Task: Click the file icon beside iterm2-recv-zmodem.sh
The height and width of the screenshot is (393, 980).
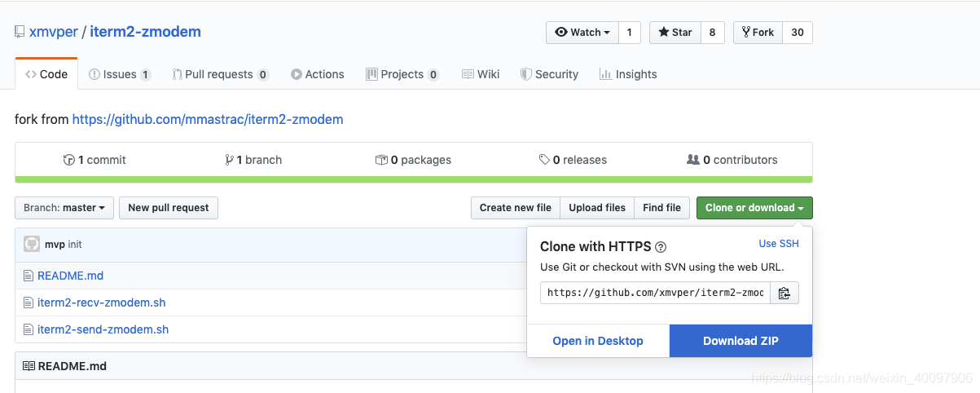Action: pos(29,302)
